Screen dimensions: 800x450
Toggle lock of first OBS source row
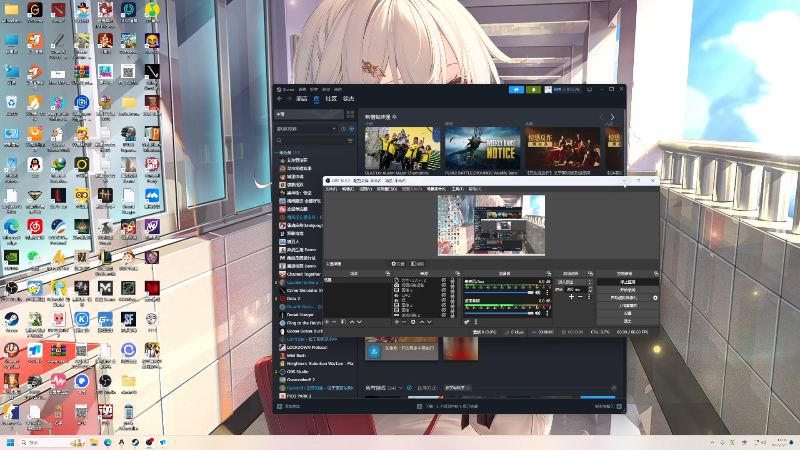(452, 280)
